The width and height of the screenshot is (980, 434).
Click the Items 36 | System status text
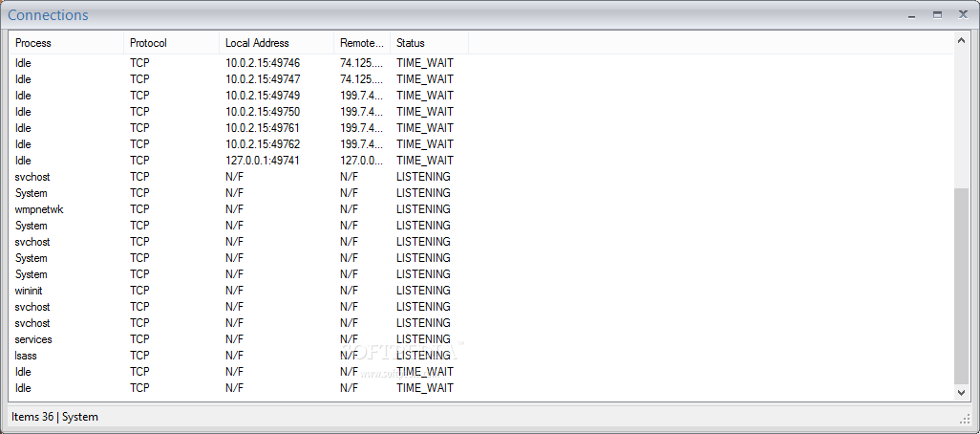tap(55, 417)
